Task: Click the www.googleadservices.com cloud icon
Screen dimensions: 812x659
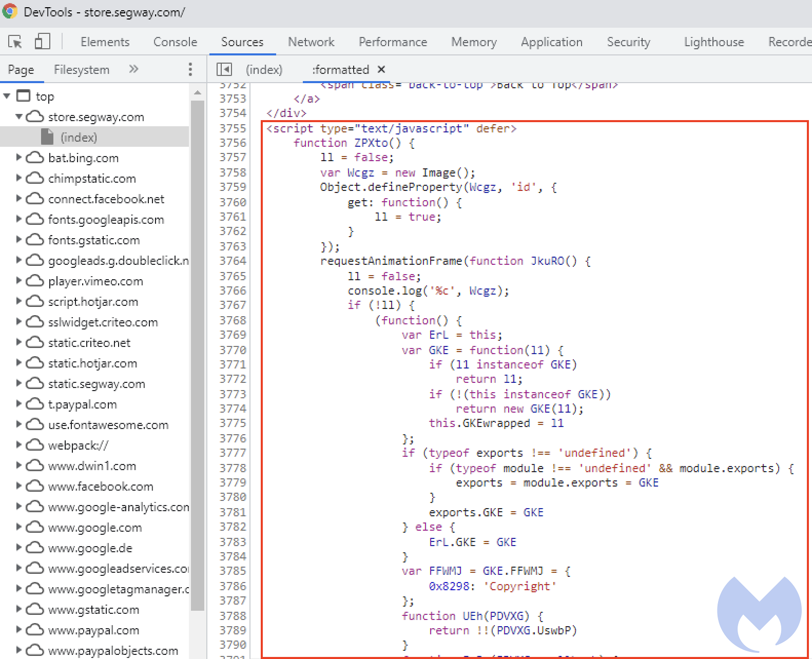Action: [35, 568]
